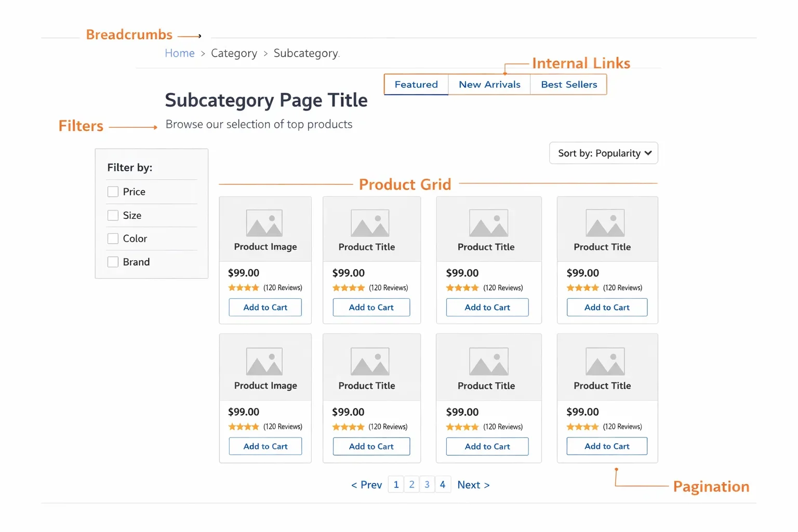Toggle the Color filter checkbox
This screenshot has height=532, width=798.
pyautogui.click(x=113, y=238)
